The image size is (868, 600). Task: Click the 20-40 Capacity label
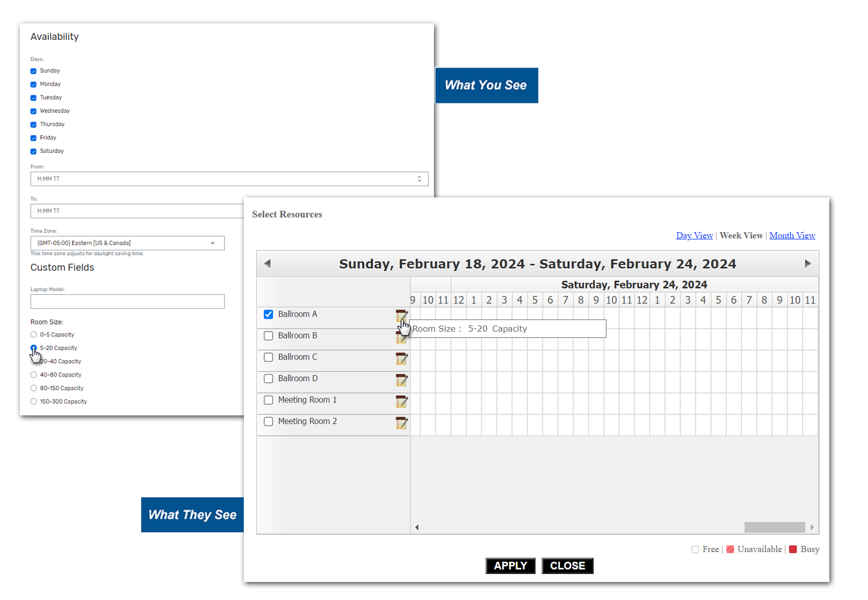point(61,361)
